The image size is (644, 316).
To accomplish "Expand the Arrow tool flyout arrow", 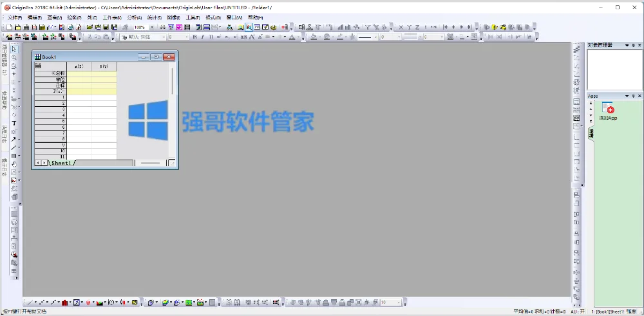I will tap(19, 140).
